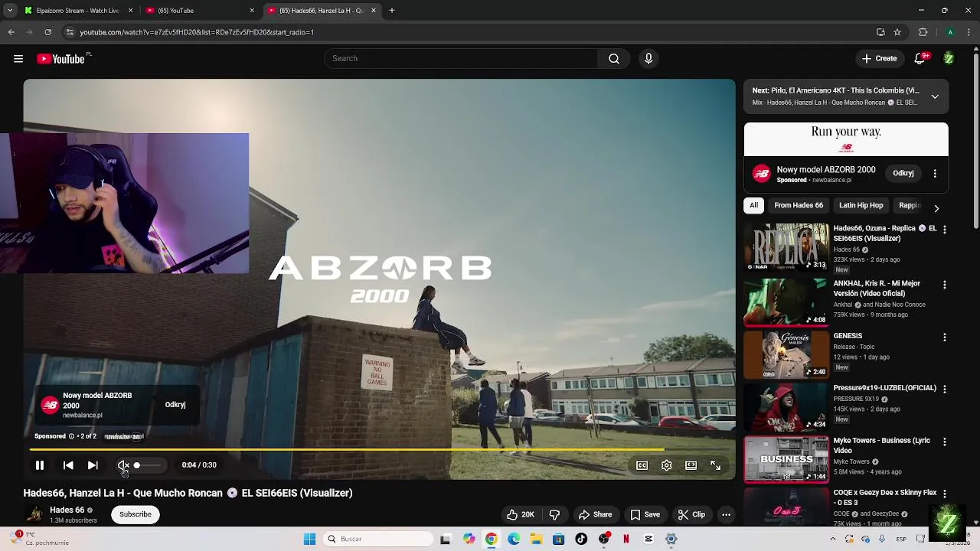Enter full screen mode

point(715,465)
